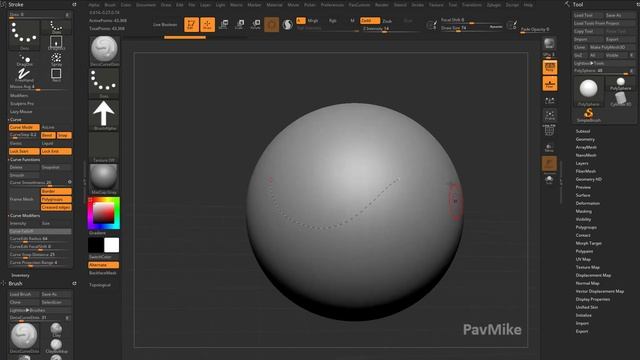
Task: Click the Curve Functions Delete button
Action: click(24, 167)
